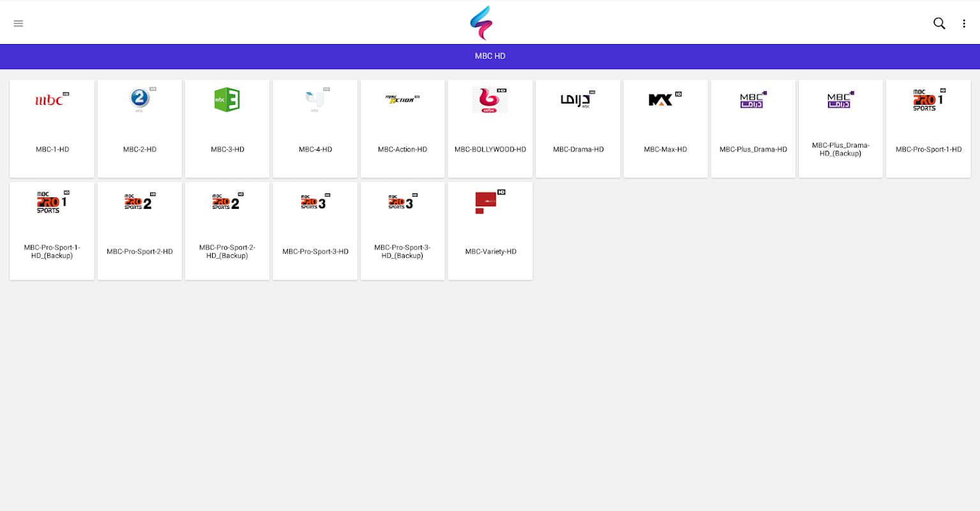980x511 pixels.
Task: Open the MBC-Pro-Sport-1-HD_(Backup) logo
Action: 52,202
